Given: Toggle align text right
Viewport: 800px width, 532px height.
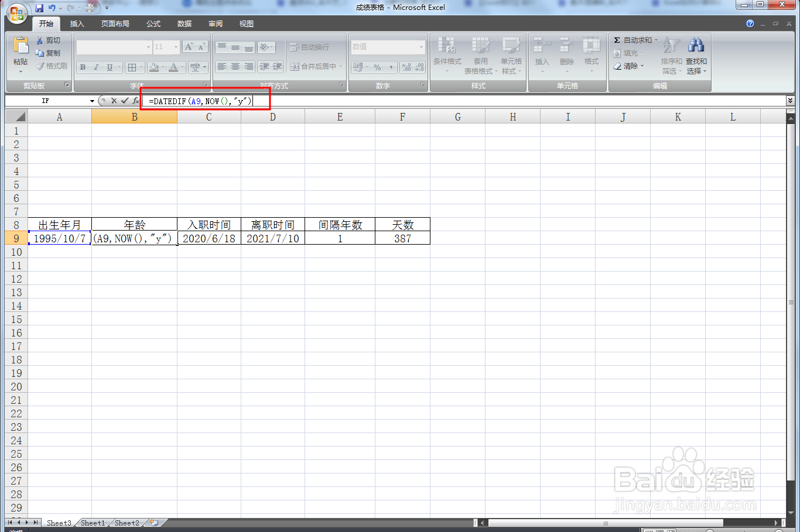Looking at the screenshot, I should [248, 67].
